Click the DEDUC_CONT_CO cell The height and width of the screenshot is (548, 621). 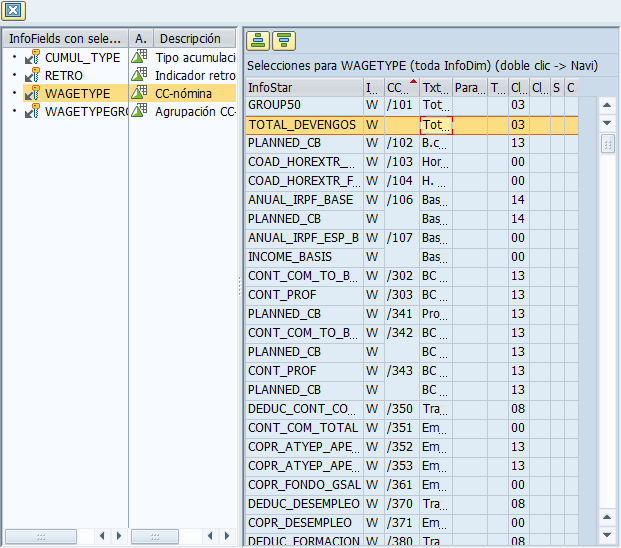304,409
